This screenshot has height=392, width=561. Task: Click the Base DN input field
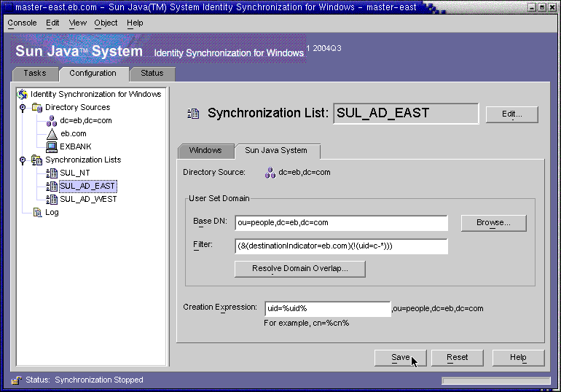pos(341,223)
